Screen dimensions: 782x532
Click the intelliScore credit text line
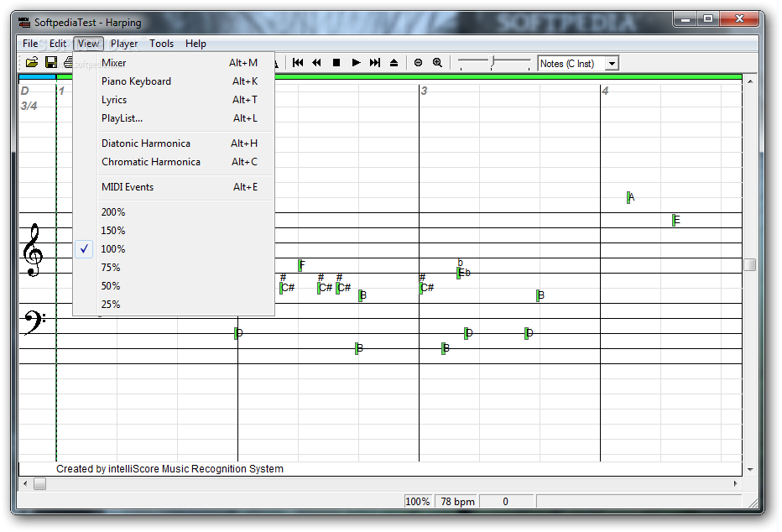point(169,469)
